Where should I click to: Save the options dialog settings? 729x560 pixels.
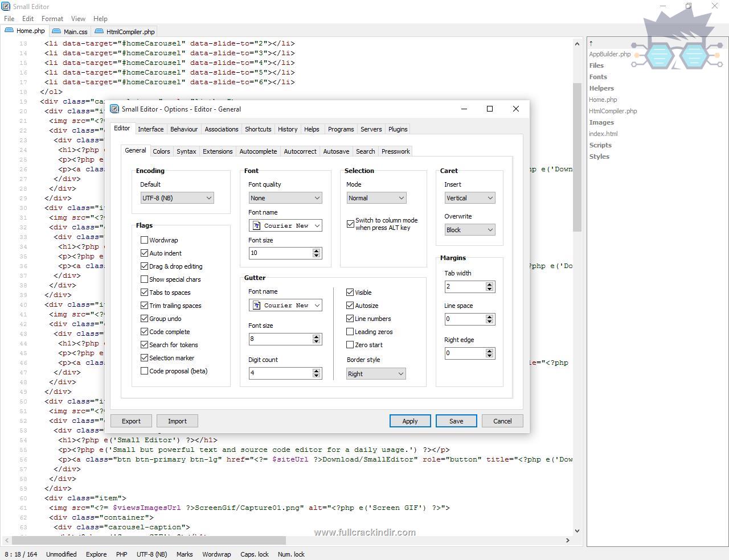(x=456, y=421)
